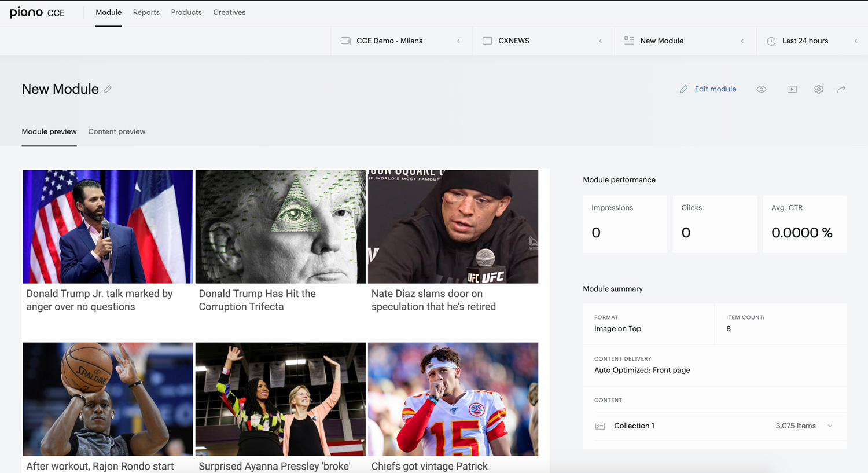
Task: Open the eye preview icon in module toolbar
Action: tap(762, 89)
